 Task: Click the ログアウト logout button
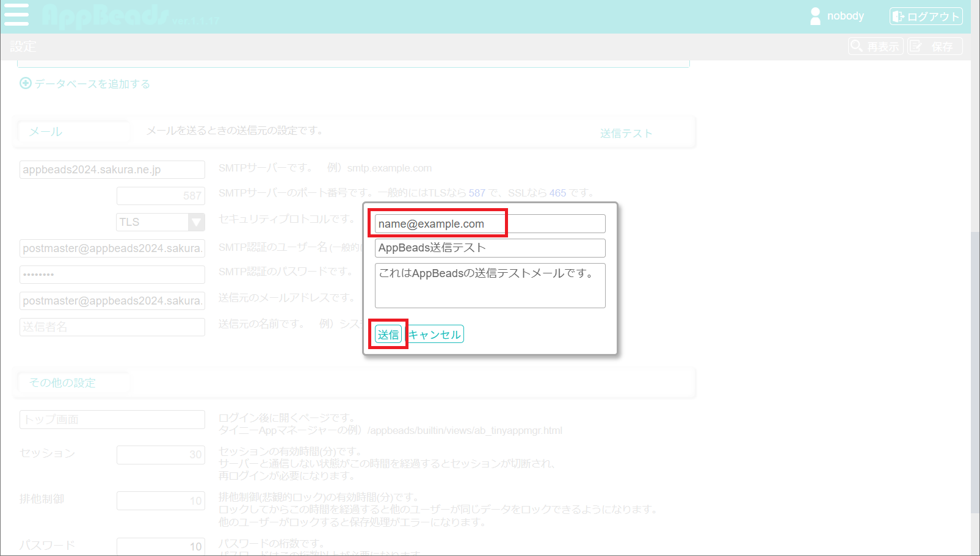926,16
